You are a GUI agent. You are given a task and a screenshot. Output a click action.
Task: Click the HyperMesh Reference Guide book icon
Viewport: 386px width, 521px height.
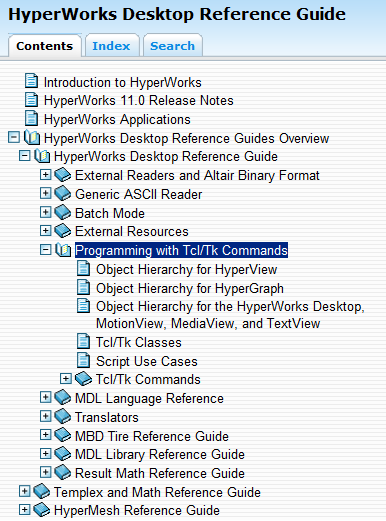point(42,510)
